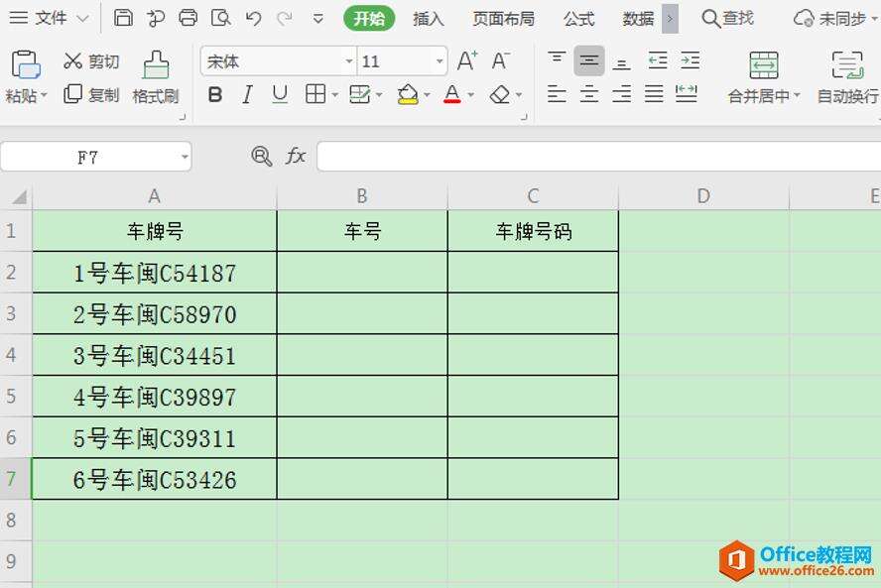Switch to the 开始 tab

coord(369,19)
